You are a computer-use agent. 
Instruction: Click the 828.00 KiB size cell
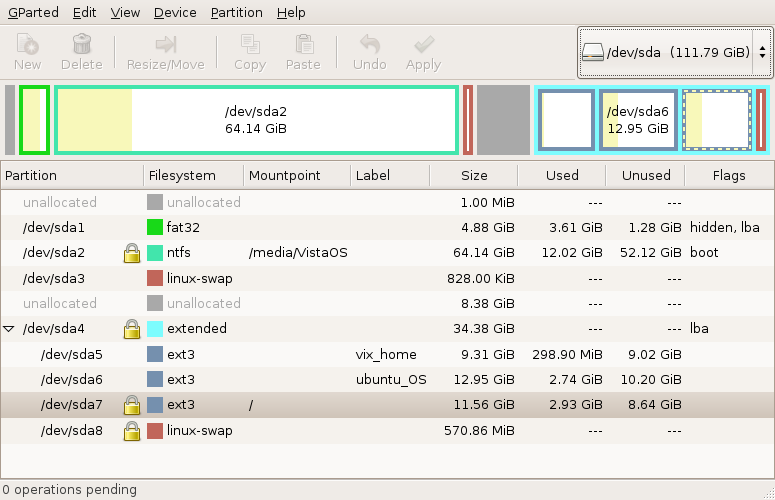coord(480,278)
